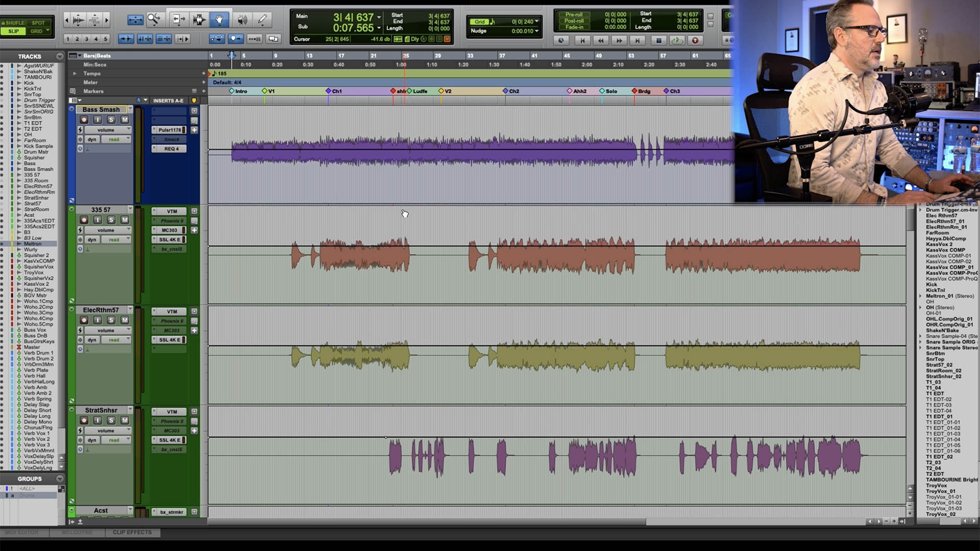Open ElecRthm57 track view volume dropdown
980x551 pixels.
pyautogui.click(x=108, y=331)
